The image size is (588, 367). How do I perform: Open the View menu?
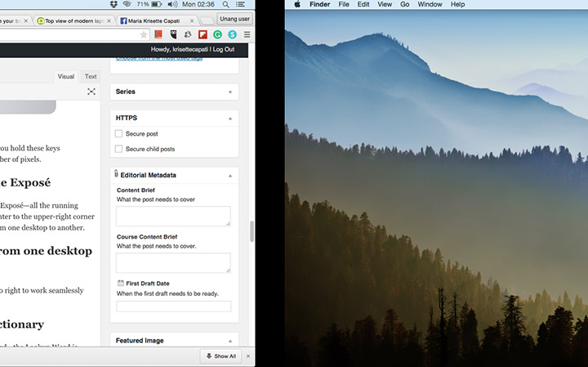tap(385, 5)
